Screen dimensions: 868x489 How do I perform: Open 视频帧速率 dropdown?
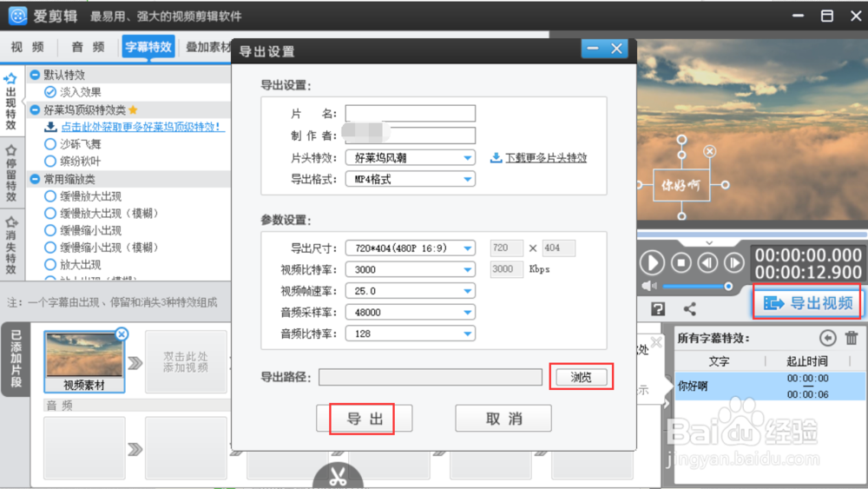[x=411, y=291]
